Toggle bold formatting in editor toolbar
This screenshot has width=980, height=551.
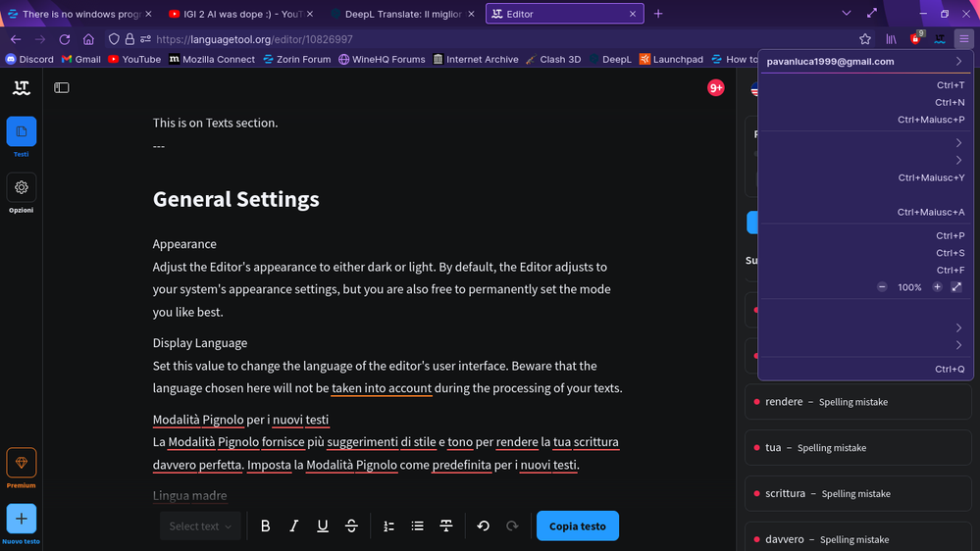pos(265,526)
